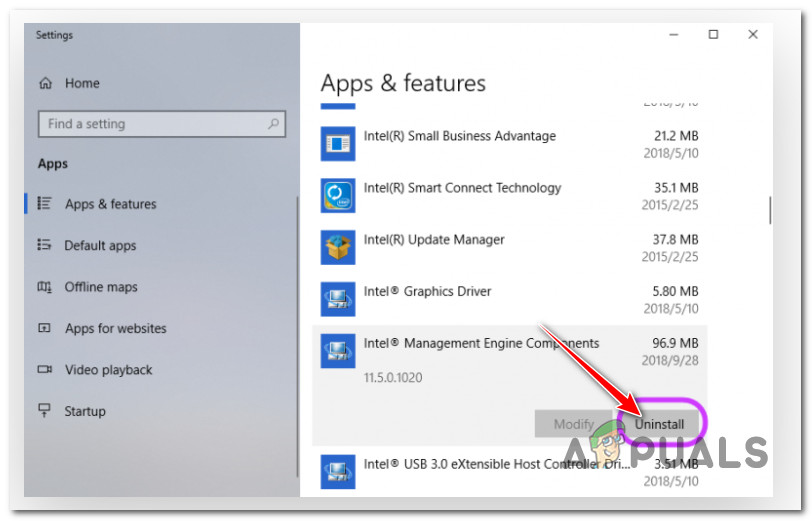The width and height of the screenshot is (812, 521).
Task: Click the Intel Graphics Driver app icon
Action: (338, 299)
